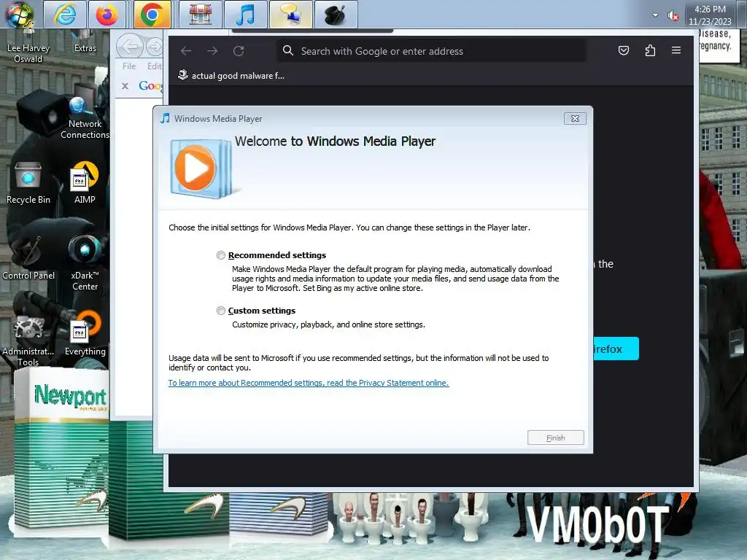Open the chat bubbles taskbar icon
This screenshot has width=747, height=560.
point(290,15)
